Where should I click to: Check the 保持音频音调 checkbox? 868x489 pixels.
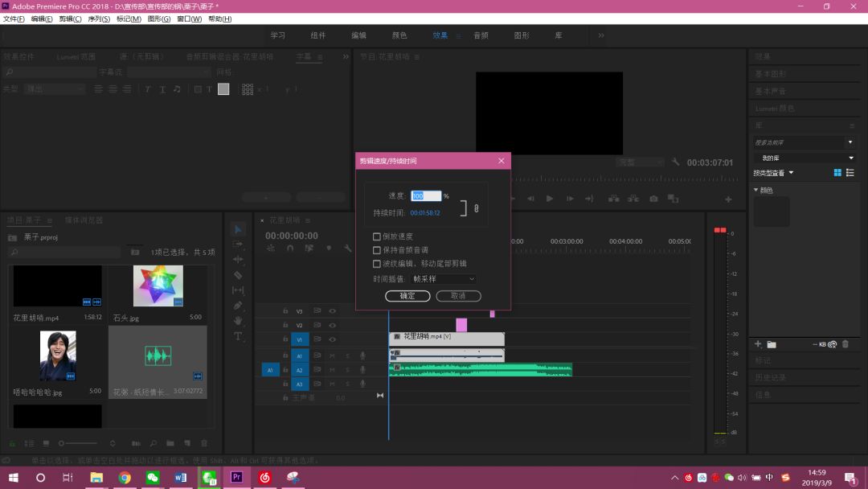coord(376,250)
